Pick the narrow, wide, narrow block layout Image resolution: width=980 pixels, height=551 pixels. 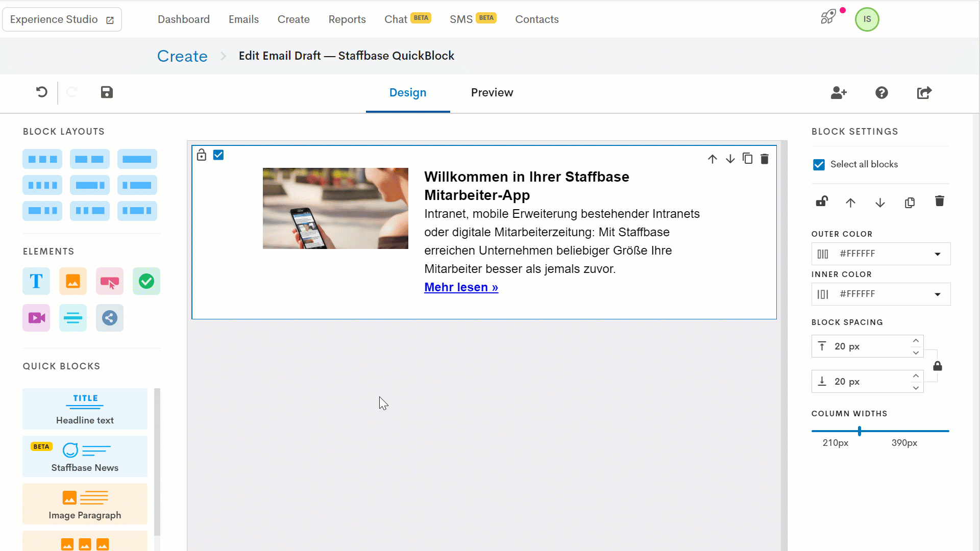[137, 211]
